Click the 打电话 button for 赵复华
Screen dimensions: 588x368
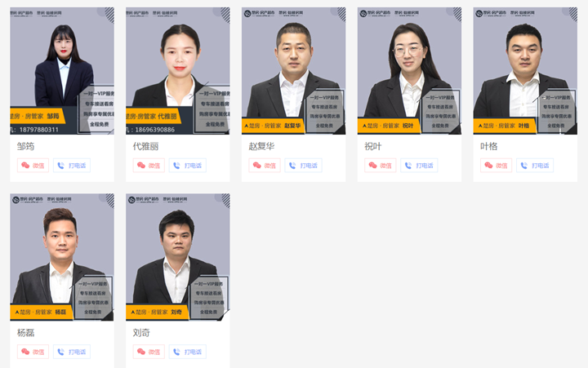click(x=303, y=166)
